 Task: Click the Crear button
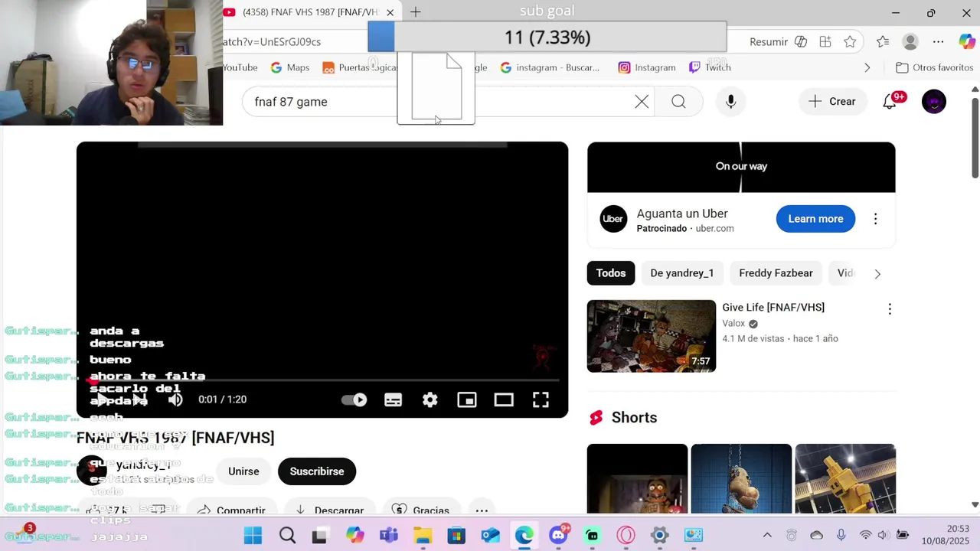coord(831,102)
